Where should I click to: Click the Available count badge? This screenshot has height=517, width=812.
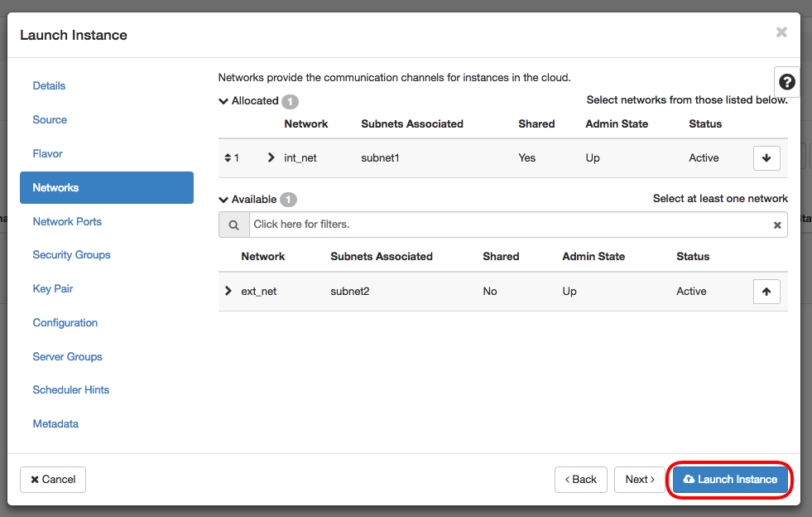pyautogui.click(x=288, y=200)
